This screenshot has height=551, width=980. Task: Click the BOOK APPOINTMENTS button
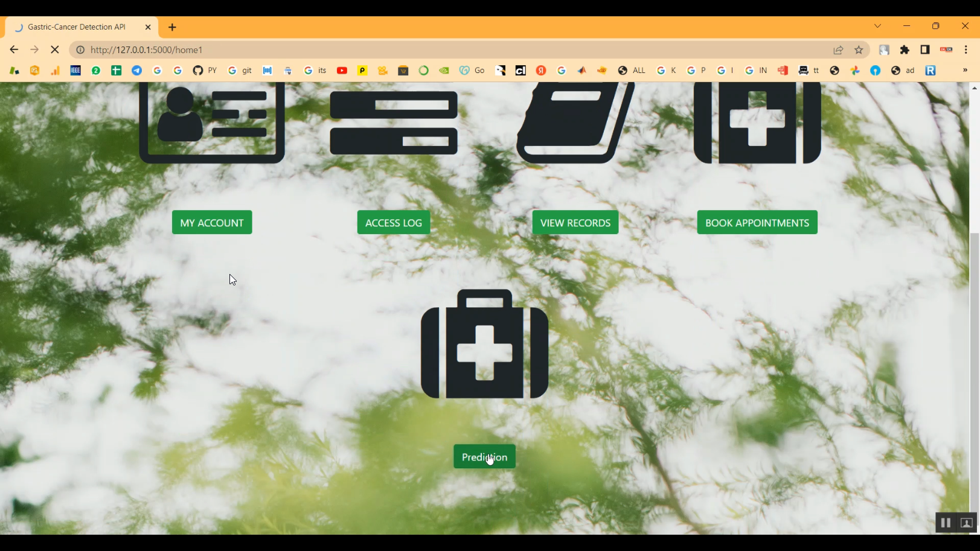(x=757, y=223)
